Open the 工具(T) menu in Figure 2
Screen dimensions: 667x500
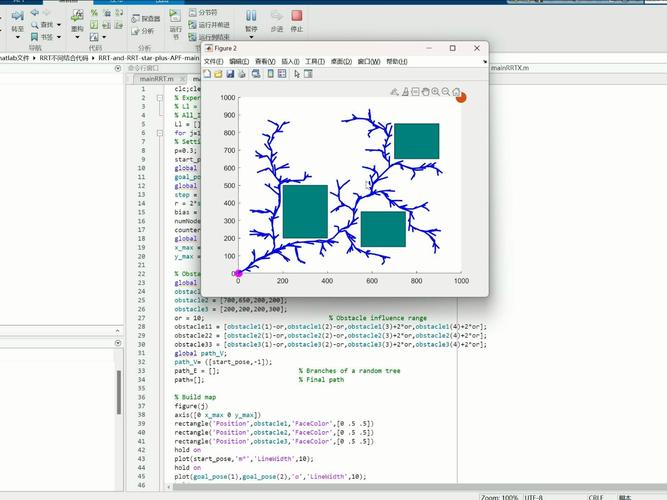[x=315, y=62]
